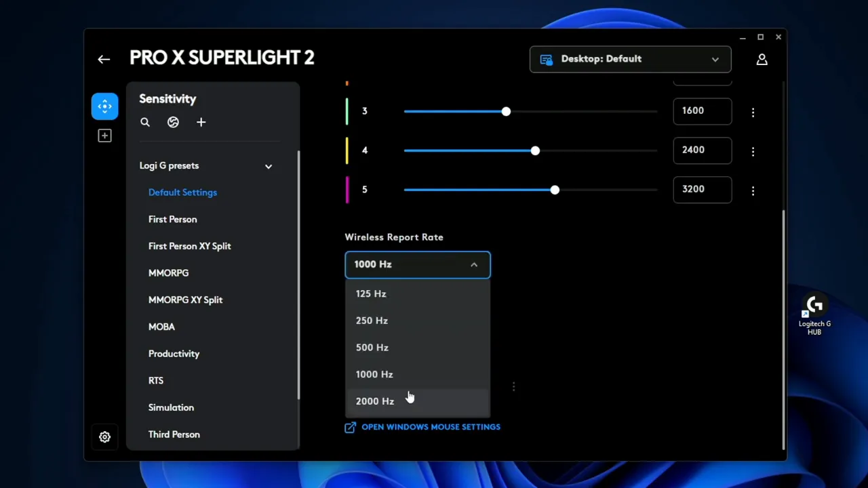Choose 250 Hz report rate option
The width and height of the screenshot is (868, 488).
[x=418, y=321]
